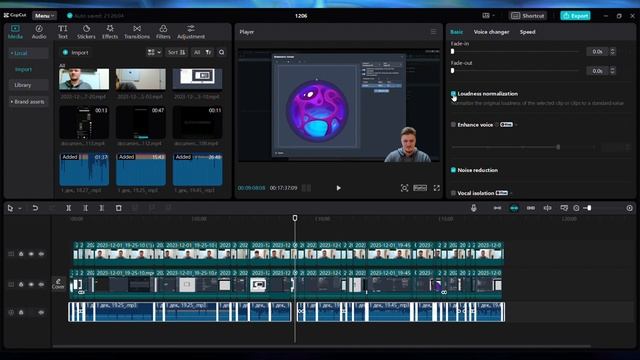The height and width of the screenshot is (360, 640).
Task: Open the All filter dropdown
Action: click(202, 52)
